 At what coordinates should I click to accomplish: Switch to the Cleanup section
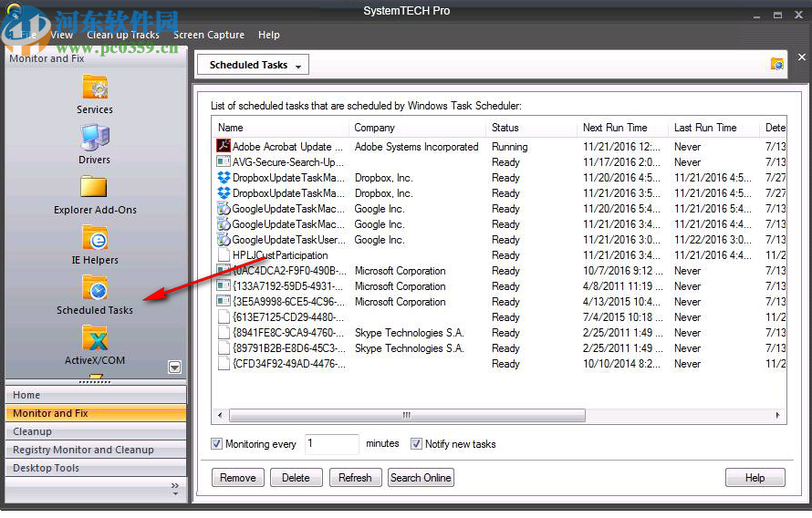[96, 431]
